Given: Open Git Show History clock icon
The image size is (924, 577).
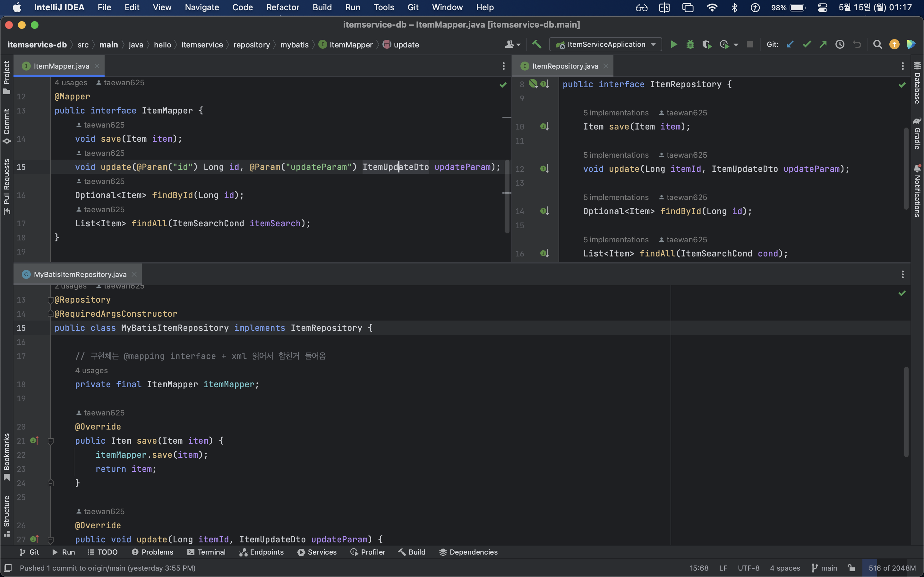Looking at the screenshot, I should (x=840, y=45).
